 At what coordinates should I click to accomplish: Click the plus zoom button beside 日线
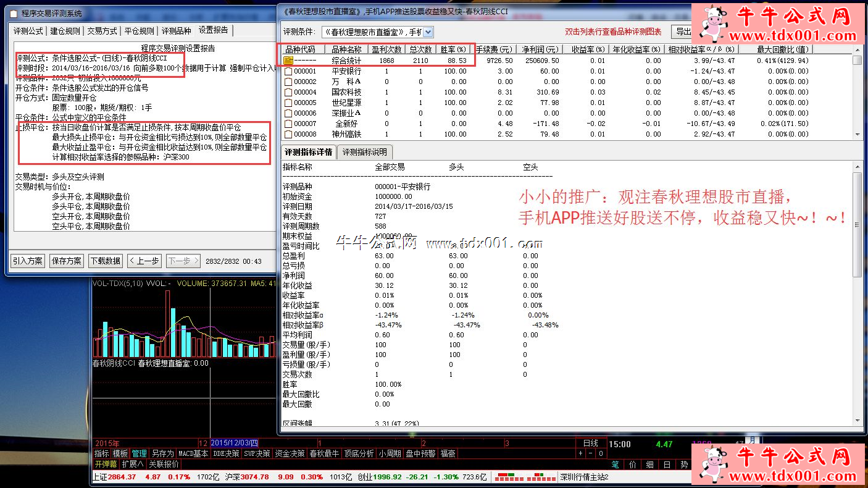tap(580, 453)
